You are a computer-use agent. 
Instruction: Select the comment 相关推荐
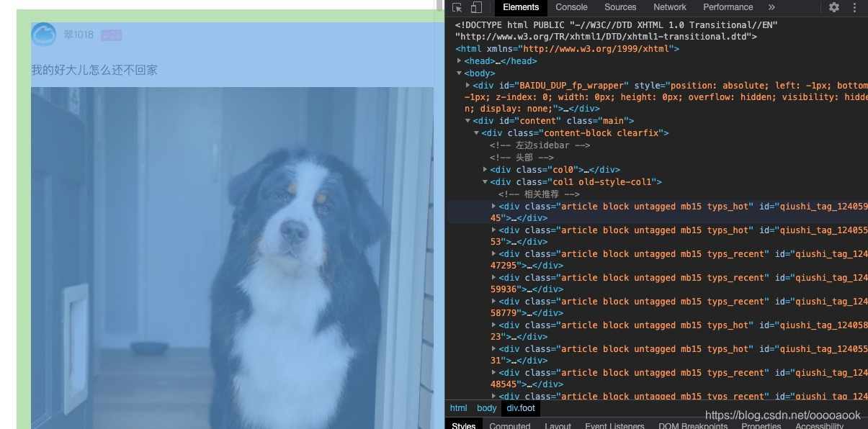pyautogui.click(x=539, y=194)
